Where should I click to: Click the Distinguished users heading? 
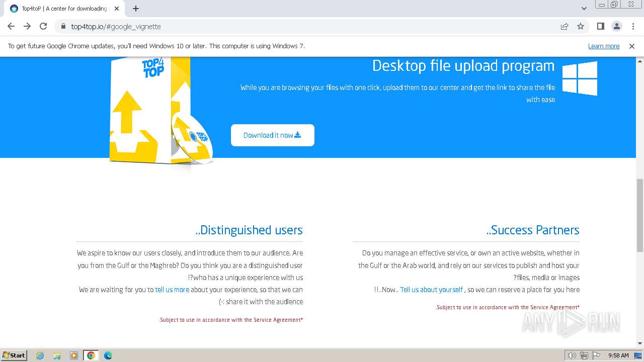point(249,230)
